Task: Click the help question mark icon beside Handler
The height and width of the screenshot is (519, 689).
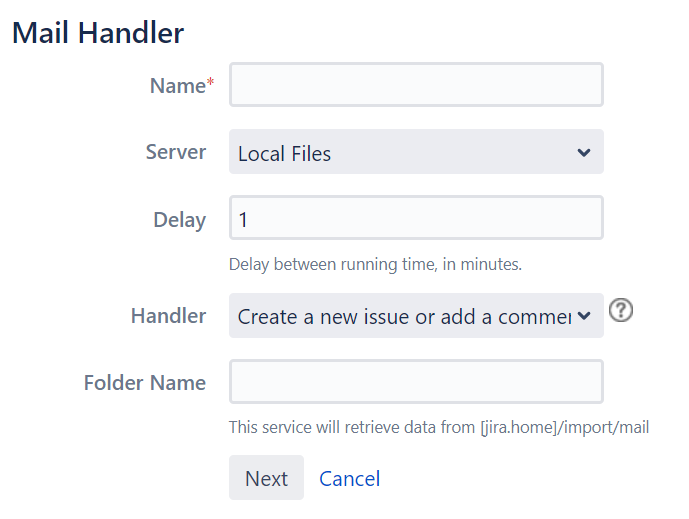Action: click(621, 312)
